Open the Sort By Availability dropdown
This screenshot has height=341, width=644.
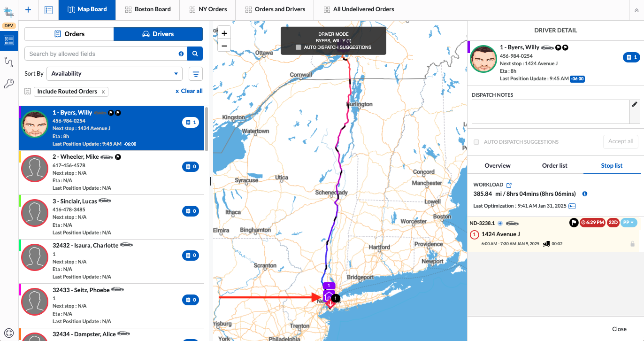click(115, 74)
